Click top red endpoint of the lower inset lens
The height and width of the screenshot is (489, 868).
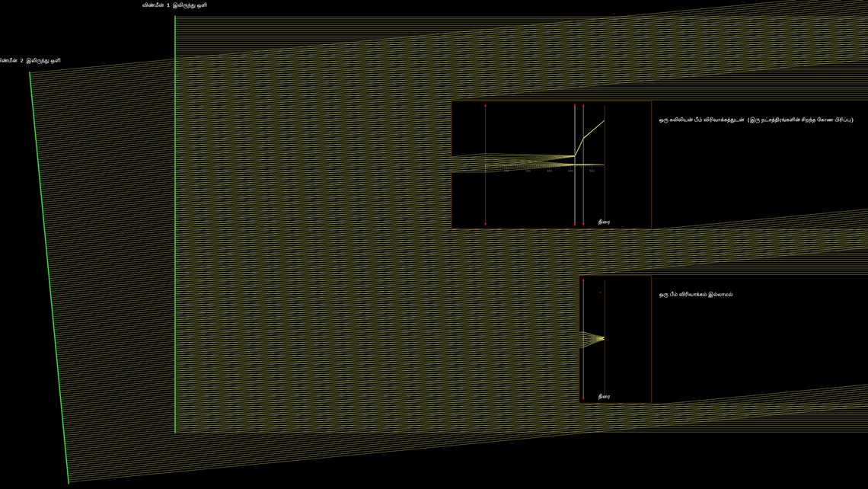[x=582, y=280]
